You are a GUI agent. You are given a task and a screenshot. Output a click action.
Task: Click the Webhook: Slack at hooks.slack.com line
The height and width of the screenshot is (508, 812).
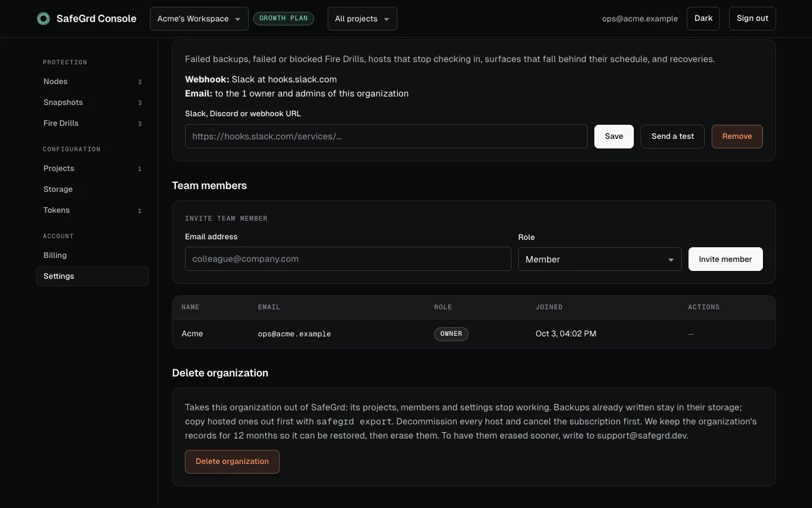click(261, 80)
